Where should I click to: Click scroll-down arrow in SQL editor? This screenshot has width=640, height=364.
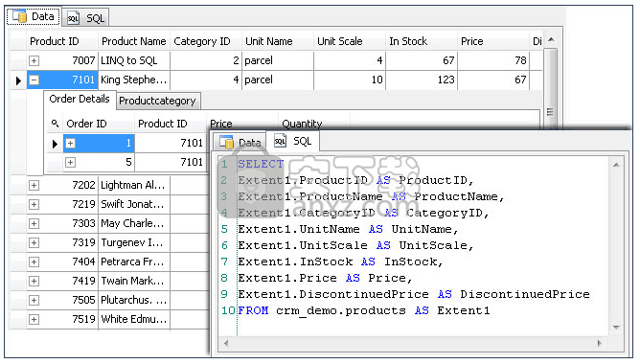616,328
